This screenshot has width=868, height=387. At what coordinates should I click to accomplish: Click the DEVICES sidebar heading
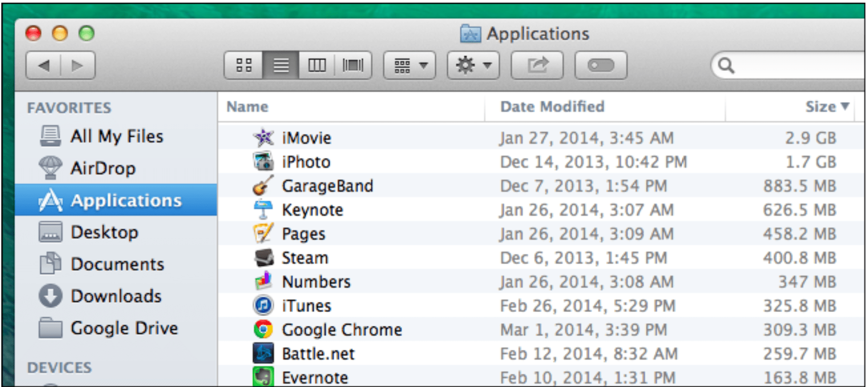(59, 367)
